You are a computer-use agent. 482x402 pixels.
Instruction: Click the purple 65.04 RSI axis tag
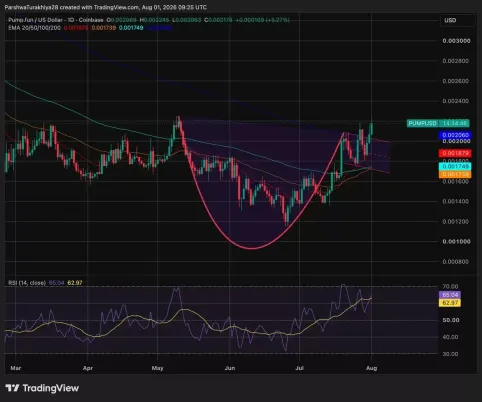[450, 295]
